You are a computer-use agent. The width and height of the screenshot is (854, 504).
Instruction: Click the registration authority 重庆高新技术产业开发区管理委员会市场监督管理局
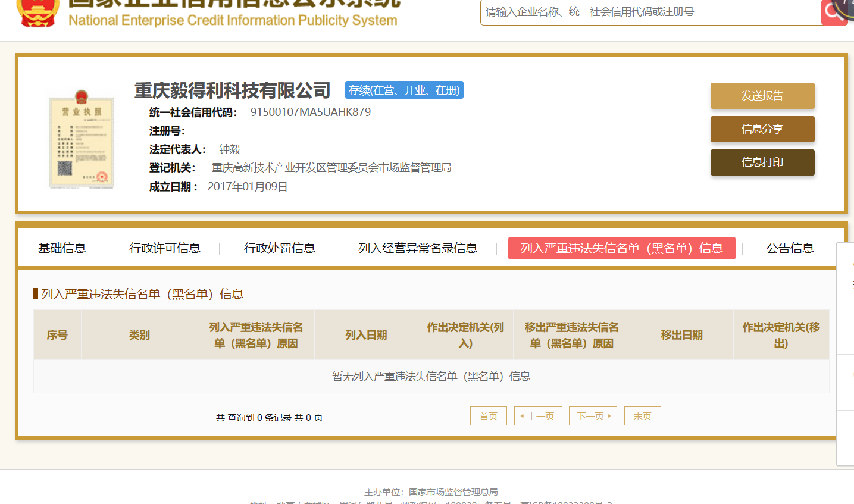tap(331, 168)
